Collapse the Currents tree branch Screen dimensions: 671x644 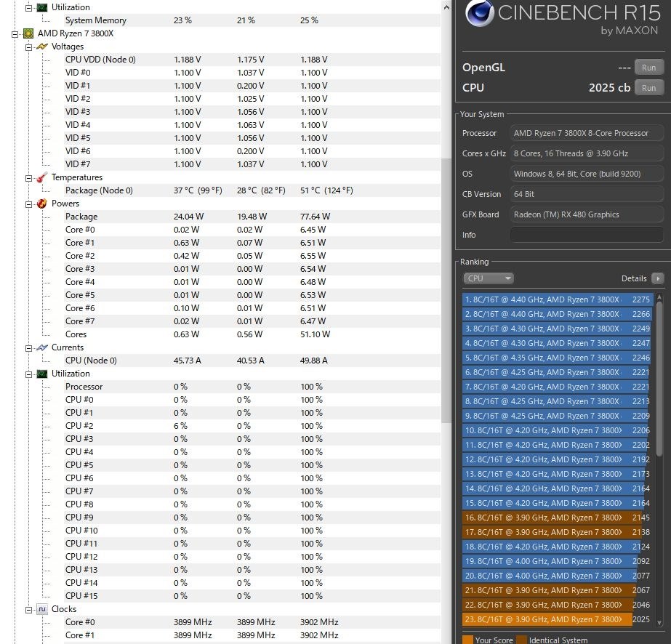point(28,348)
